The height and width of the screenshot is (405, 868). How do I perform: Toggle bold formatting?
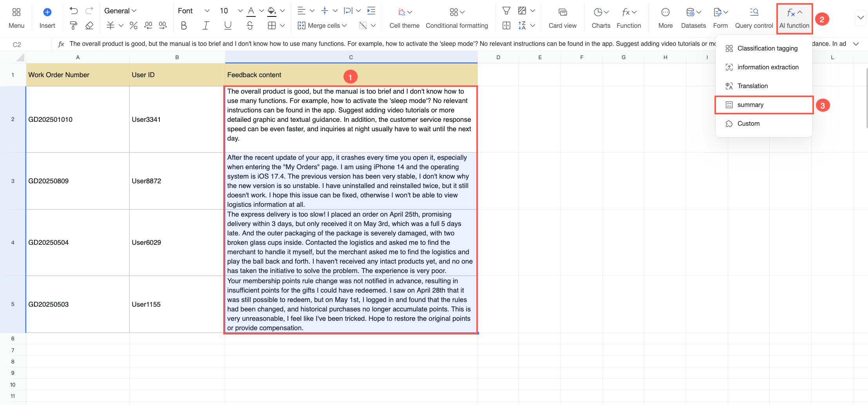[x=183, y=25]
